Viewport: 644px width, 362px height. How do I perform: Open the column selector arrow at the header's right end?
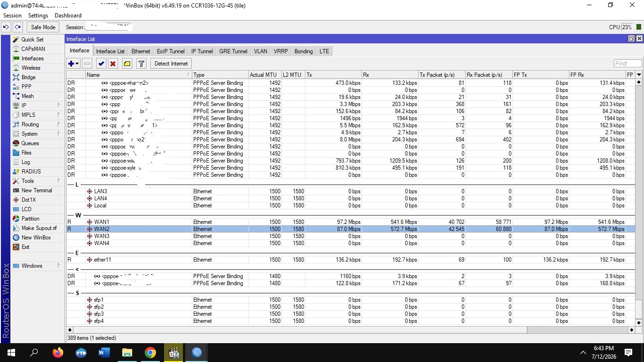point(639,74)
